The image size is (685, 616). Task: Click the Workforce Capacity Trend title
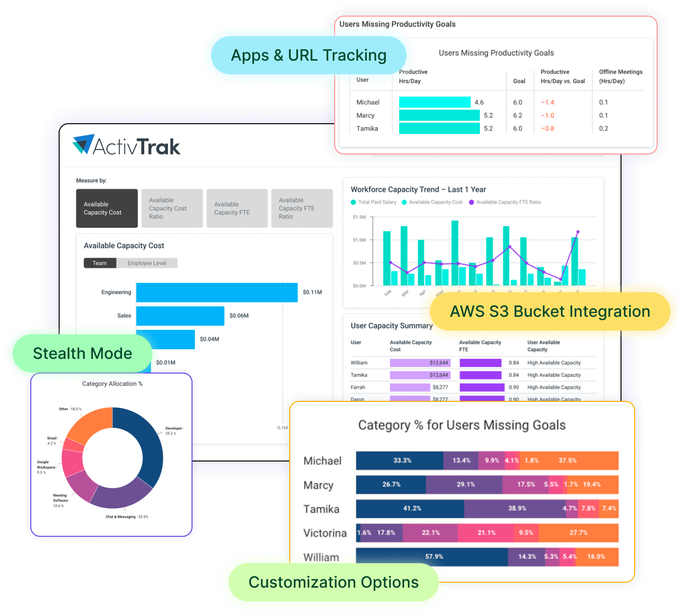coord(418,190)
